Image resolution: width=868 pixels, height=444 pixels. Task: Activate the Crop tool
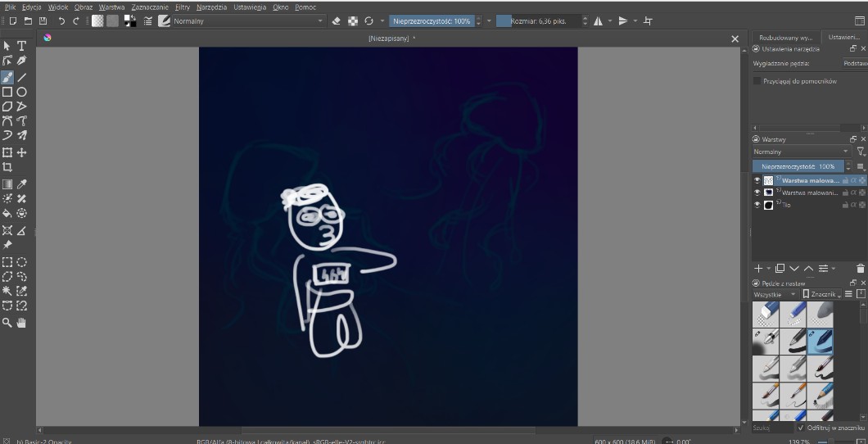pos(7,167)
